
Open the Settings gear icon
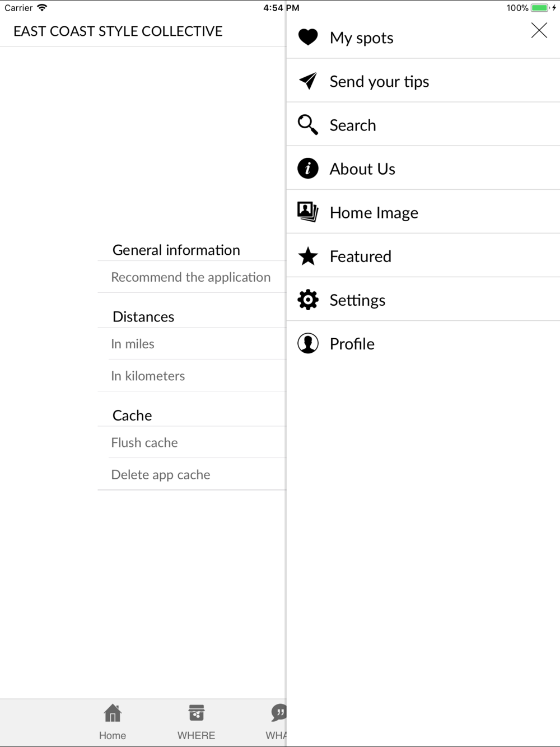(x=308, y=300)
